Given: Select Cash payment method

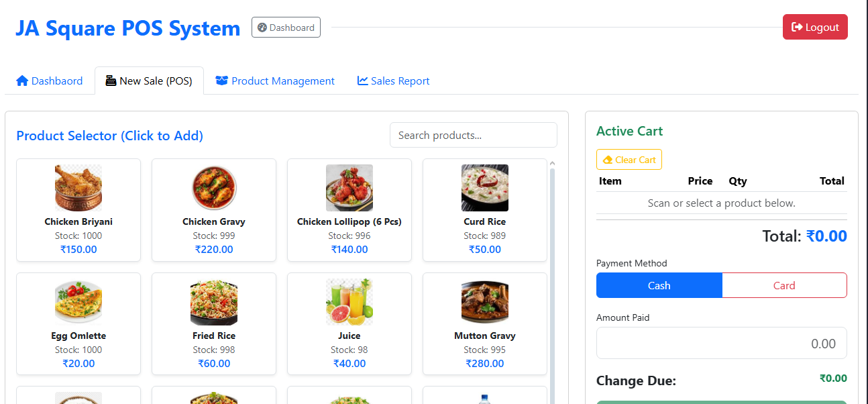Looking at the screenshot, I should (x=659, y=285).
